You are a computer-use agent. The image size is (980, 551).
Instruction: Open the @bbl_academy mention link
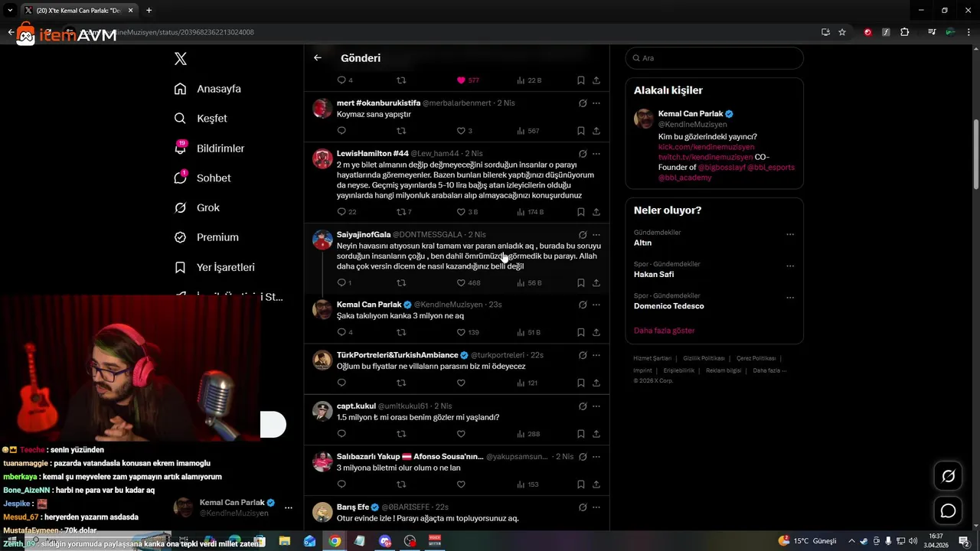point(684,178)
